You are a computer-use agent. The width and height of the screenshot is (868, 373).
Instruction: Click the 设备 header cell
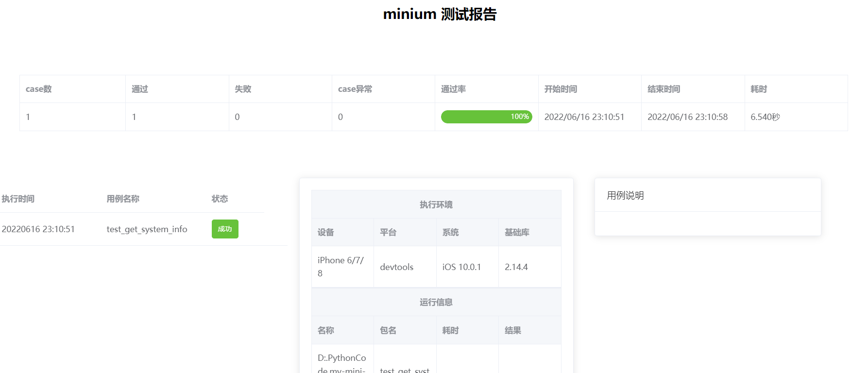tap(343, 232)
